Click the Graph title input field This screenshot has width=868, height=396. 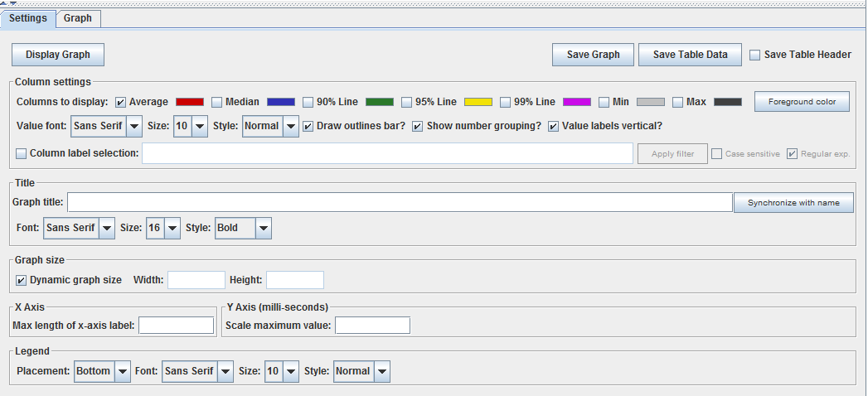[400, 202]
